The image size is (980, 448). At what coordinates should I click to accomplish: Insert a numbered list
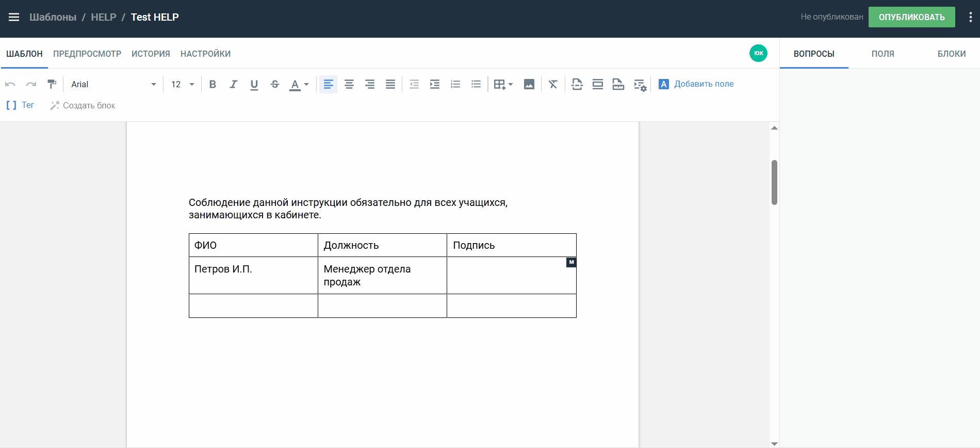(455, 84)
